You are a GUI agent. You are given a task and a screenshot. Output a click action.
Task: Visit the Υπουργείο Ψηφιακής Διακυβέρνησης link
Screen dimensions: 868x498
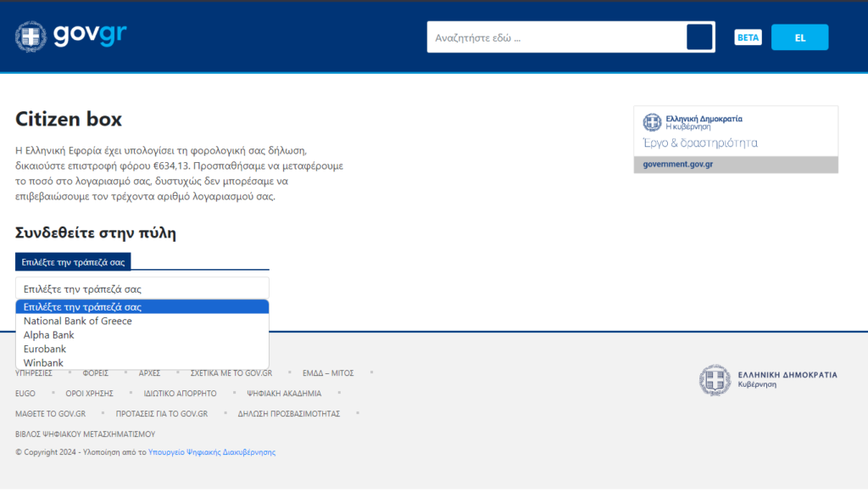pyautogui.click(x=212, y=452)
